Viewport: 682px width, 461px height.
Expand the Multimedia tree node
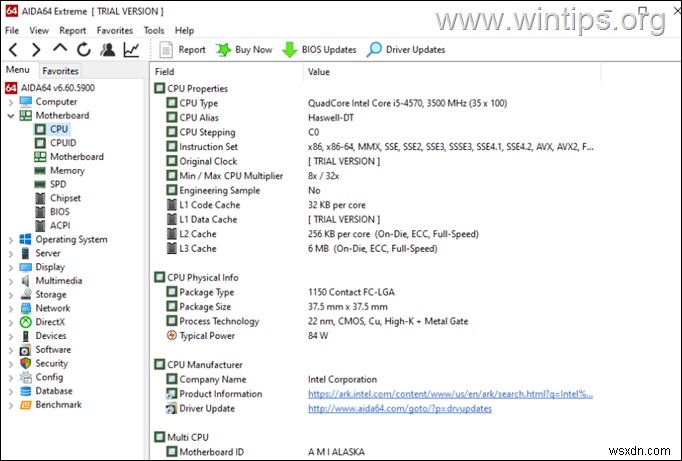11,281
